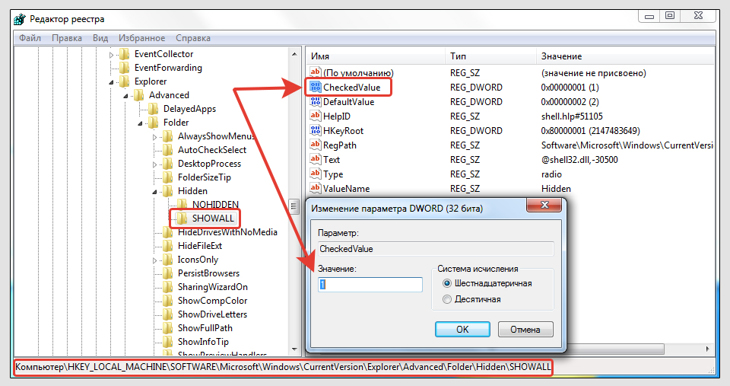This screenshot has height=386, width=730.
Task: Click the values pane scroll-right arrow
Action: click(707, 349)
